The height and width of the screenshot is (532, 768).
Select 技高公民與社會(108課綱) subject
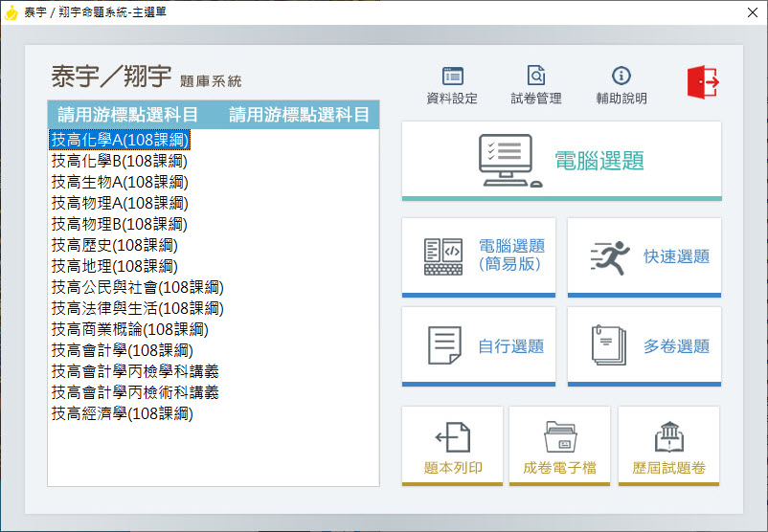137,287
